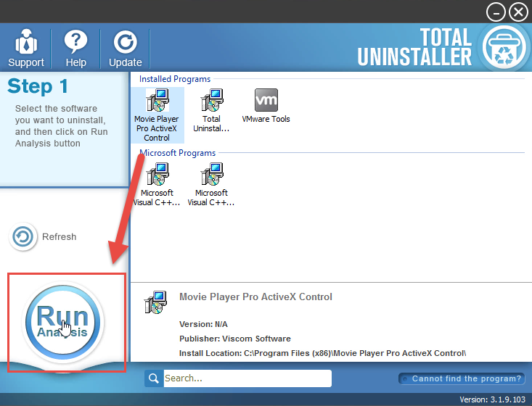The image size is (532, 406).
Task: Close the Total Uninstaller window
Action: 518,12
